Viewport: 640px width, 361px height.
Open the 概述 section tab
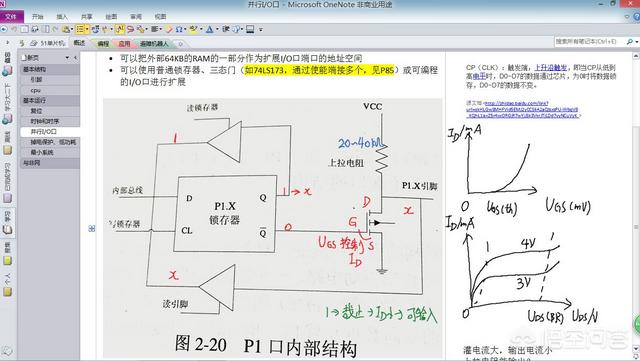click(x=79, y=43)
